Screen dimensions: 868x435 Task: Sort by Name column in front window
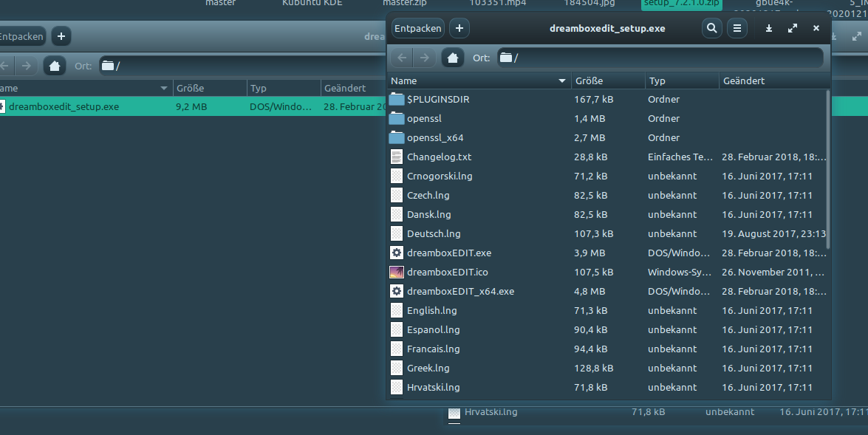479,81
